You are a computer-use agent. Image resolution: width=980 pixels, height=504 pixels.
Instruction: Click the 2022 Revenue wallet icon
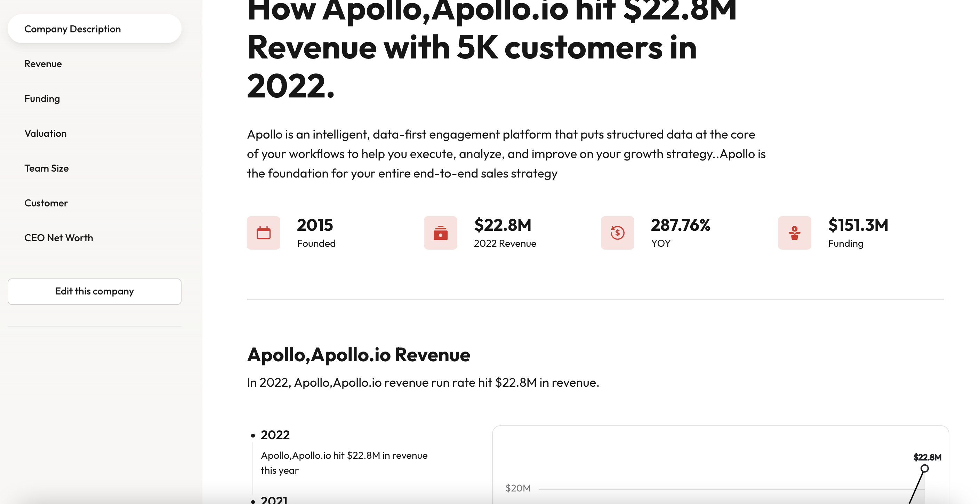(x=440, y=233)
